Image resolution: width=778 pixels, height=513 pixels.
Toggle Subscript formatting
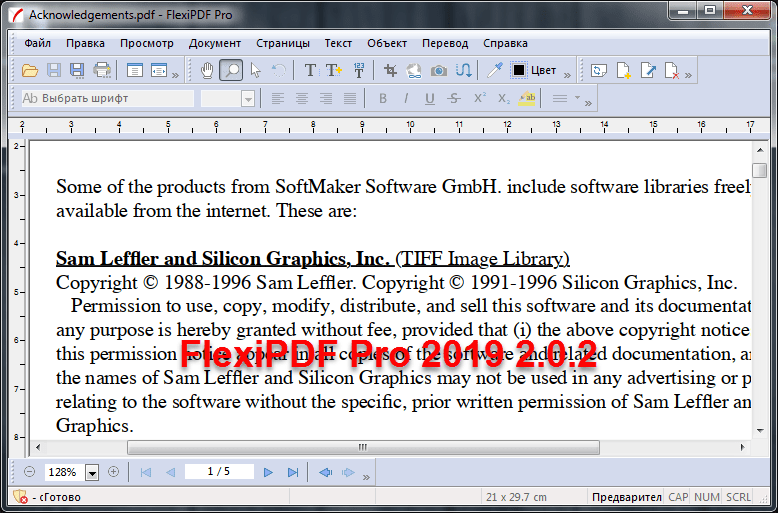click(x=503, y=98)
